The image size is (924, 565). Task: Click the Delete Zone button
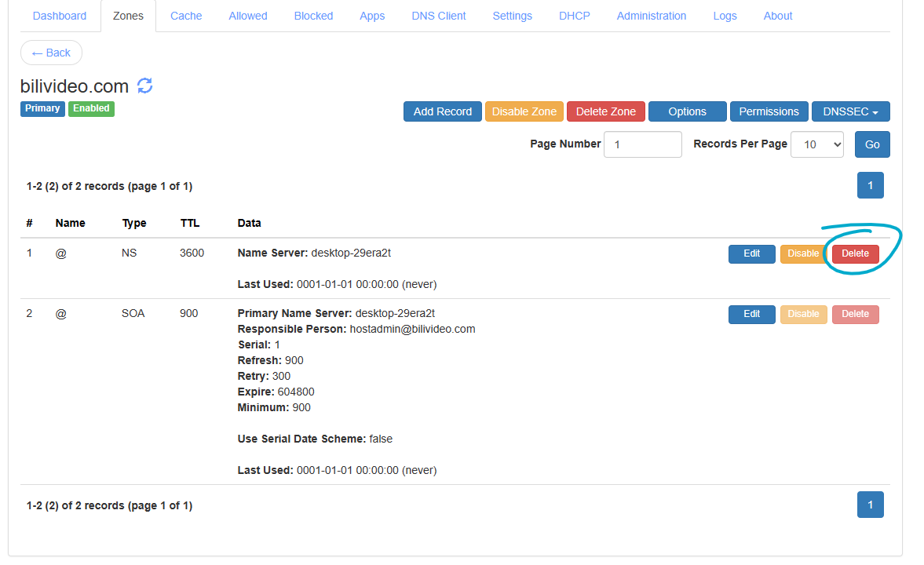coord(606,111)
